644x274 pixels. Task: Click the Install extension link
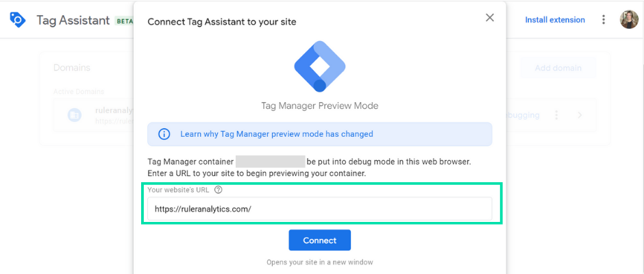[x=555, y=20]
